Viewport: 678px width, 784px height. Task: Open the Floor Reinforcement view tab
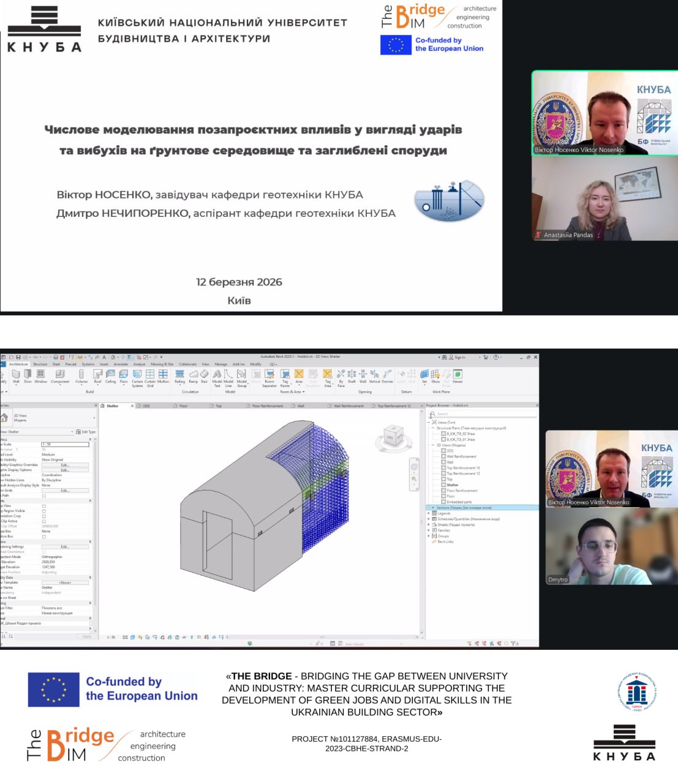coord(268,405)
